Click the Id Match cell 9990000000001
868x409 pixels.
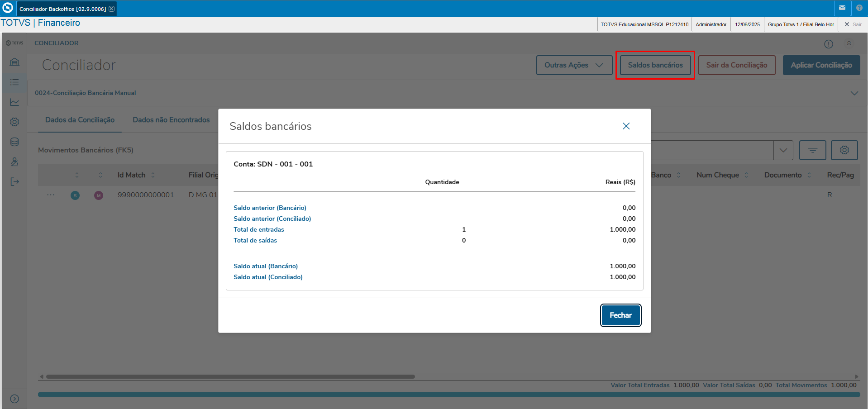[x=146, y=195]
